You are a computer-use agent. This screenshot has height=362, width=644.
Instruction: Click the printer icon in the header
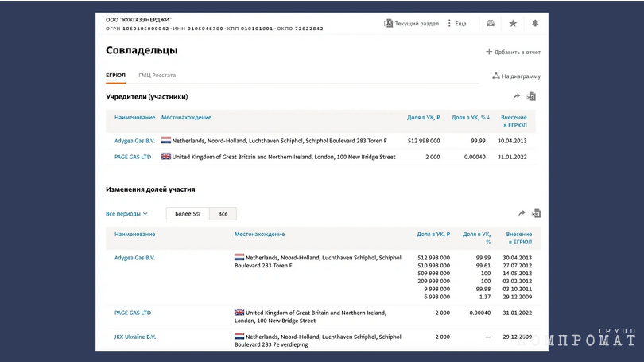point(491,23)
